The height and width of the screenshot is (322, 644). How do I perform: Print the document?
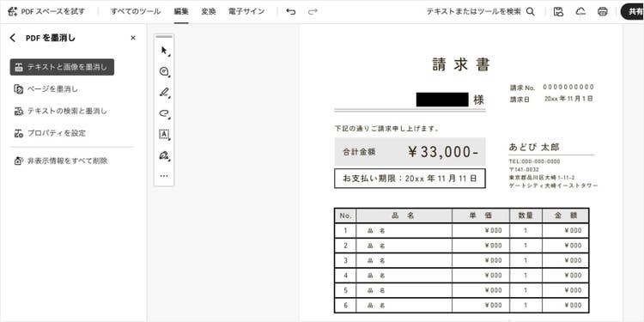[603, 11]
